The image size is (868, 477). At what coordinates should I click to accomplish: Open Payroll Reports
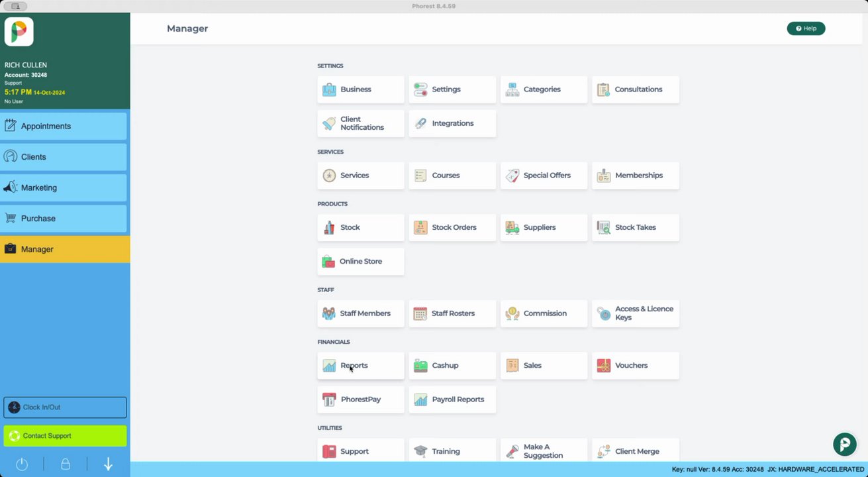(452, 399)
